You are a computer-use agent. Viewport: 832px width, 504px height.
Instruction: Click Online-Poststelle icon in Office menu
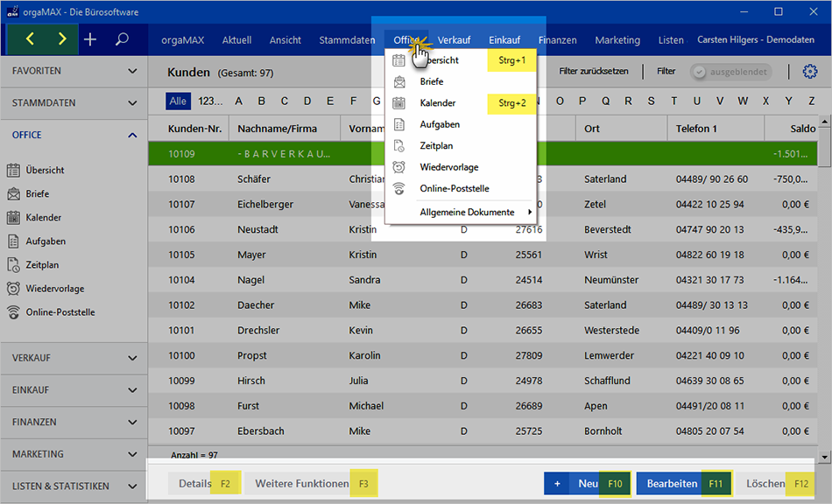[x=399, y=189]
